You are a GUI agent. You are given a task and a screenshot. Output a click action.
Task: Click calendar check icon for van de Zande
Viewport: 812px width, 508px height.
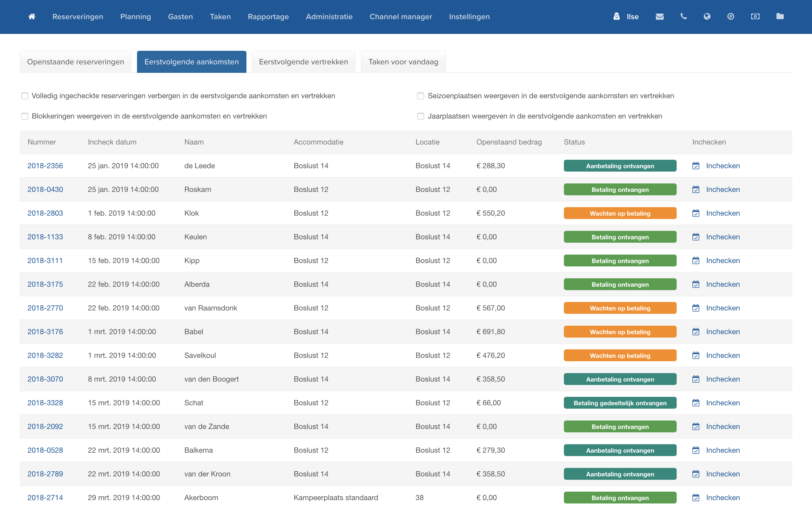click(x=696, y=426)
